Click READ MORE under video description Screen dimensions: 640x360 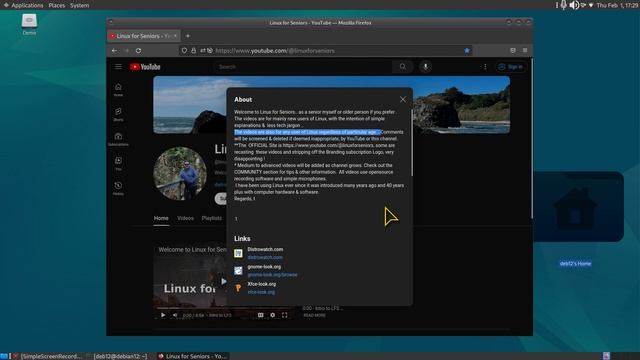(314, 316)
